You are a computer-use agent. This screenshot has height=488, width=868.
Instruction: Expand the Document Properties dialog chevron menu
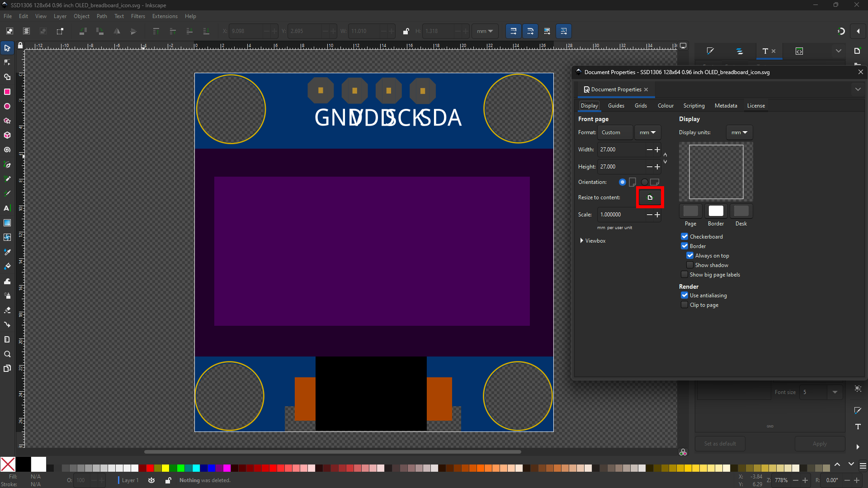(x=858, y=89)
